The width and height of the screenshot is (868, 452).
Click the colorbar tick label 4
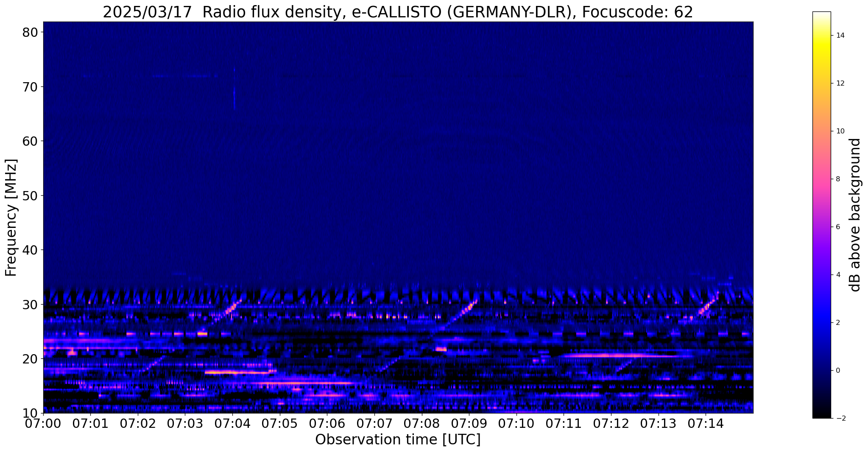(x=838, y=275)
